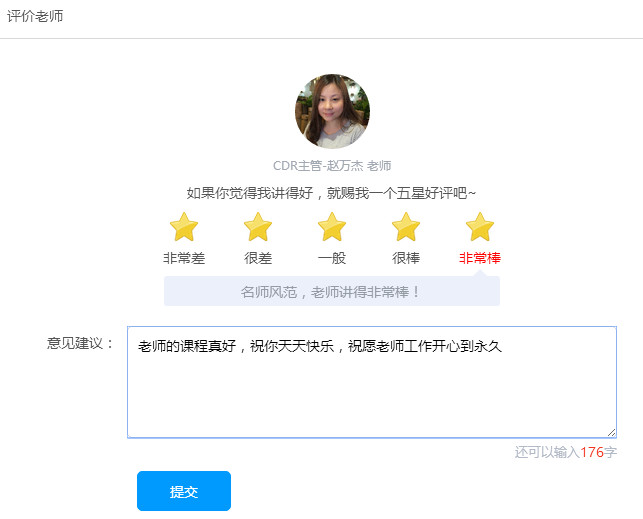
Task: Click the 评价老师 header title
Action: (35, 16)
